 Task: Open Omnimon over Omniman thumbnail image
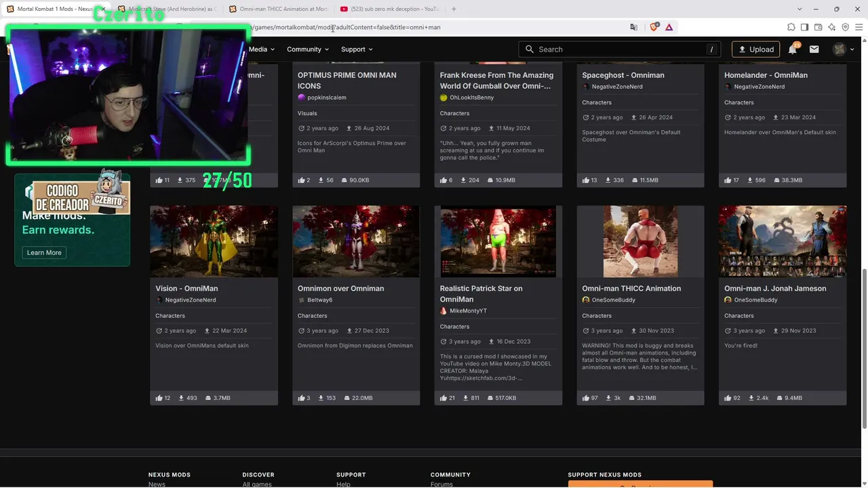pyautogui.click(x=356, y=241)
